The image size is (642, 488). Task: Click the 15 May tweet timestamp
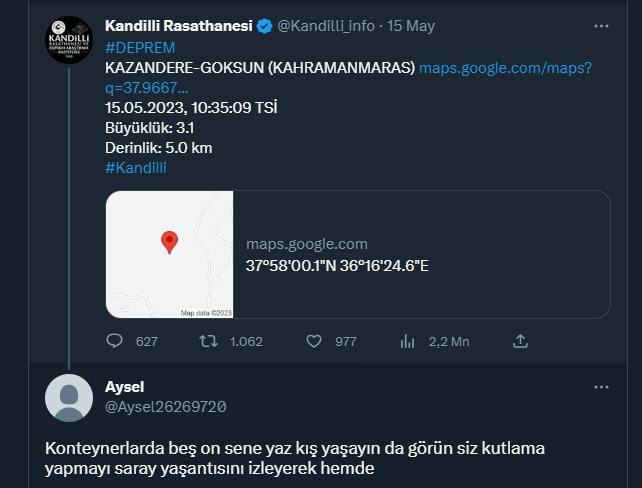point(411,26)
